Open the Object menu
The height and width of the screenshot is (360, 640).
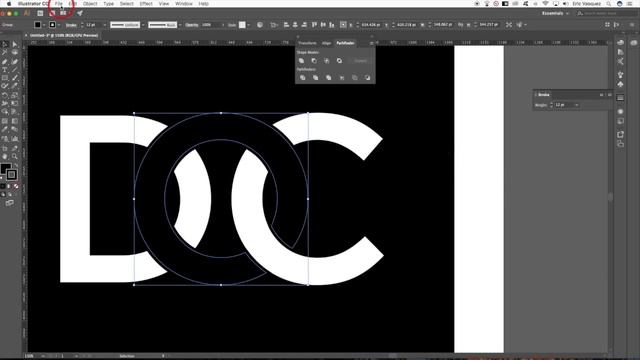[90, 4]
